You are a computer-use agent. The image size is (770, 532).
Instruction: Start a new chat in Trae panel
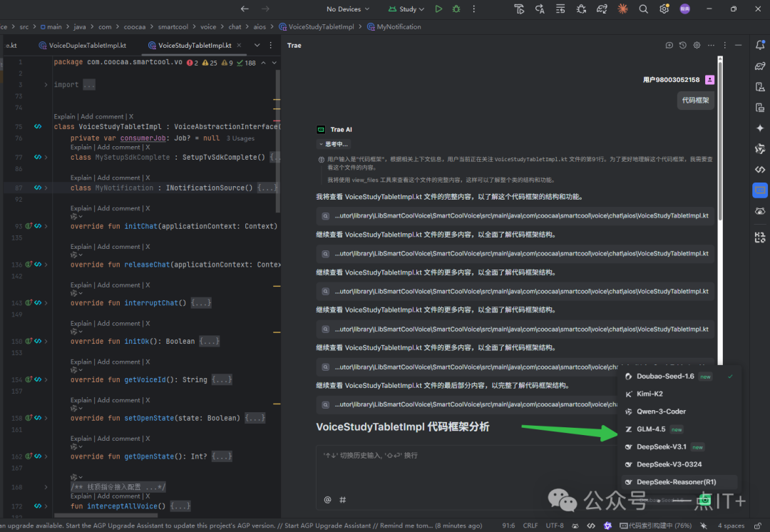[669, 45]
